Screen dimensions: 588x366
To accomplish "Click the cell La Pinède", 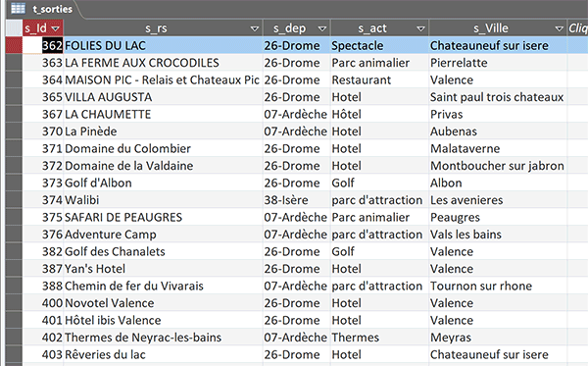I will [163, 131].
